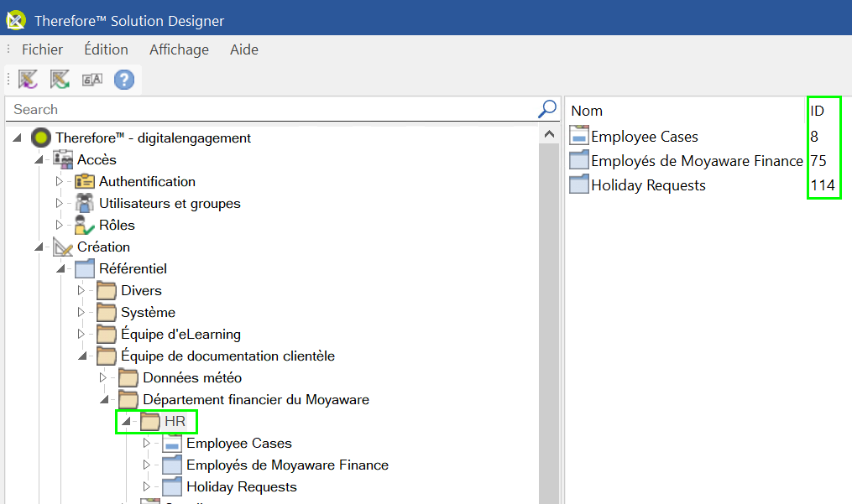Viewport: 852px width, 504px height.
Task: Select Équipe de documentation clientèle label
Action: 227,356
